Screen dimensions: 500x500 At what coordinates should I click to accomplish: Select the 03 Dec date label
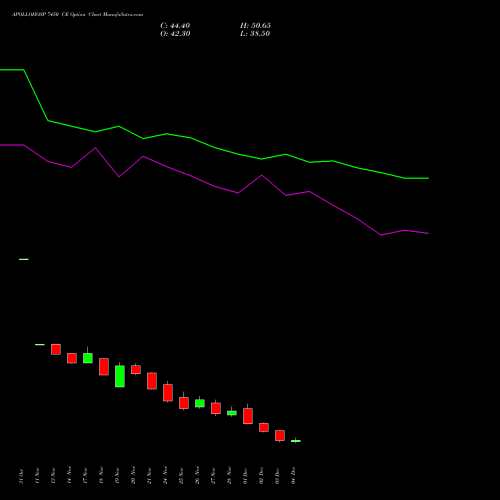277,476
